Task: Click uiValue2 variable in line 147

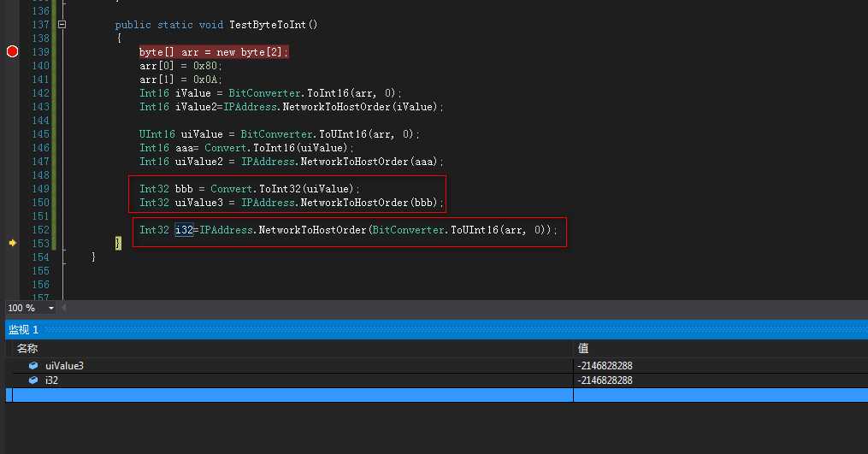Action: pos(198,161)
